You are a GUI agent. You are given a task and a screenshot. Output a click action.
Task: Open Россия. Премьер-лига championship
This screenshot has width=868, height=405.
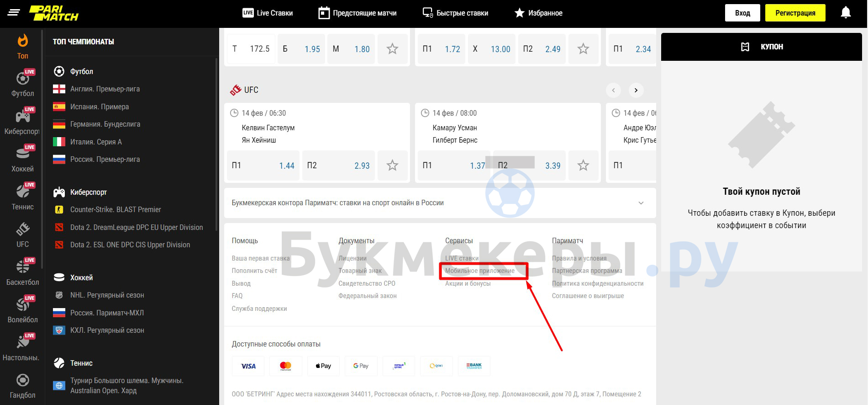(105, 160)
